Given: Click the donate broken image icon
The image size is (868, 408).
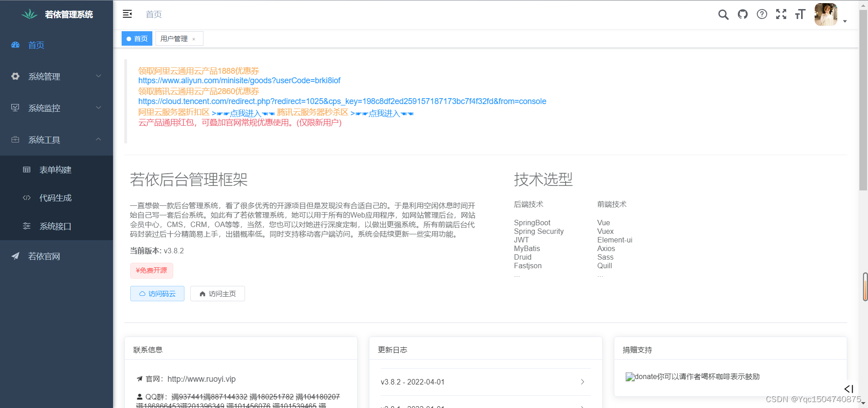Looking at the screenshot, I should click(x=630, y=377).
